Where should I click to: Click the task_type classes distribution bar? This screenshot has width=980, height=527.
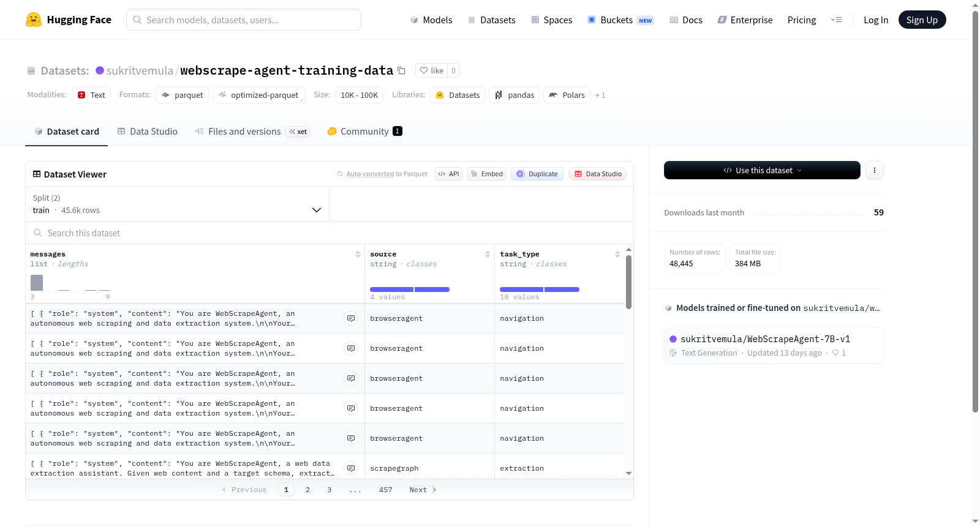(540, 290)
